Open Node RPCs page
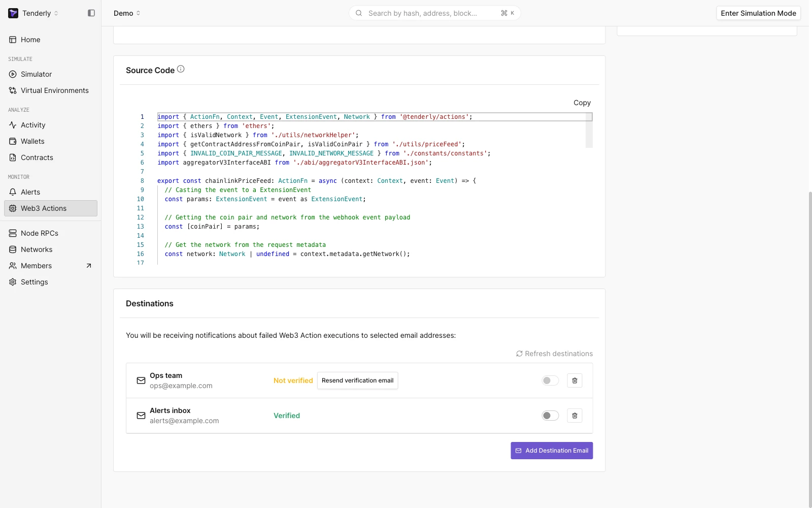 click(x=50, y=233)
